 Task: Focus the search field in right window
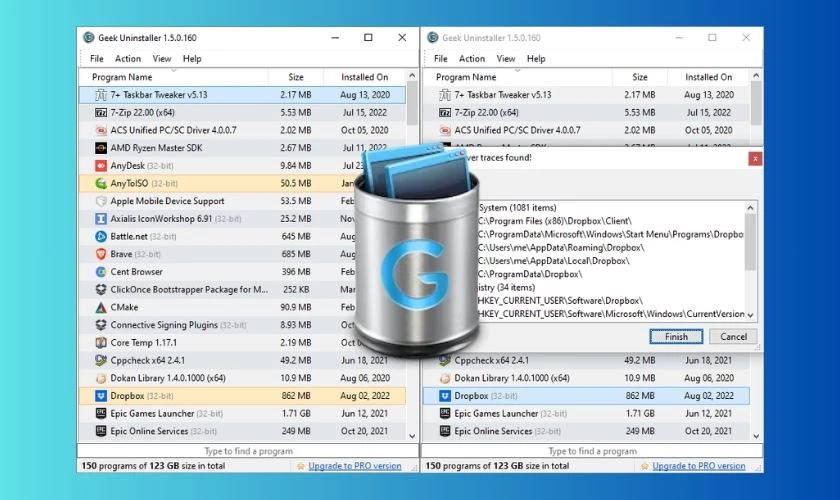tap(592, 451)
